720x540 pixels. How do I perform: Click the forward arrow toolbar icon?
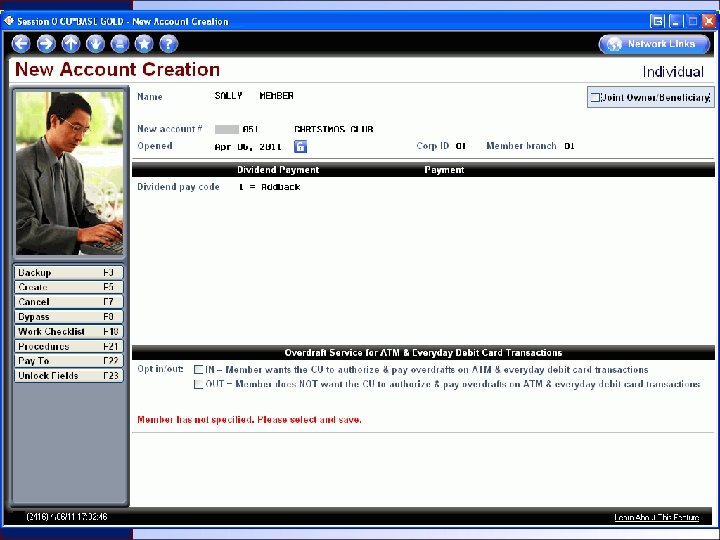coord(46,44)
